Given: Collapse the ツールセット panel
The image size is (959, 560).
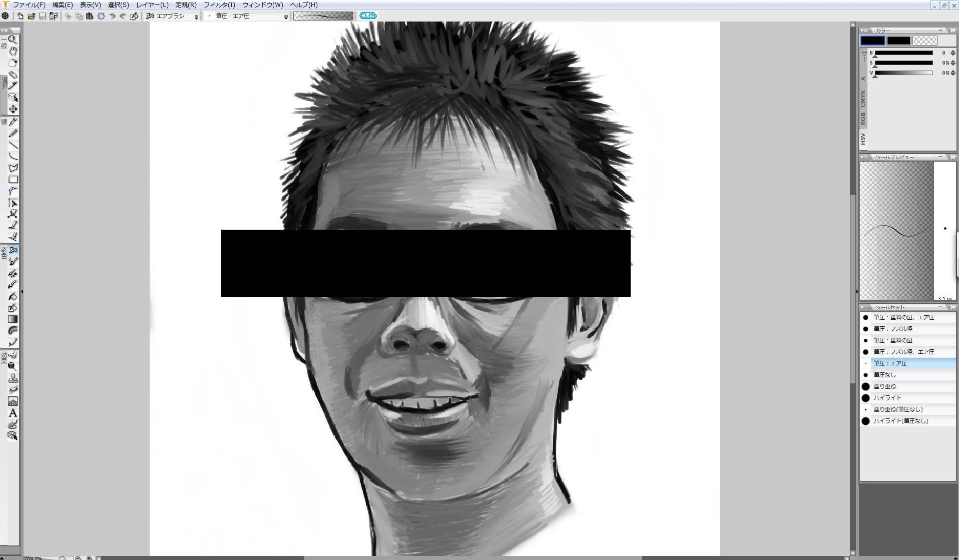Looking at the screenshot, I should [x=940, y=307].
